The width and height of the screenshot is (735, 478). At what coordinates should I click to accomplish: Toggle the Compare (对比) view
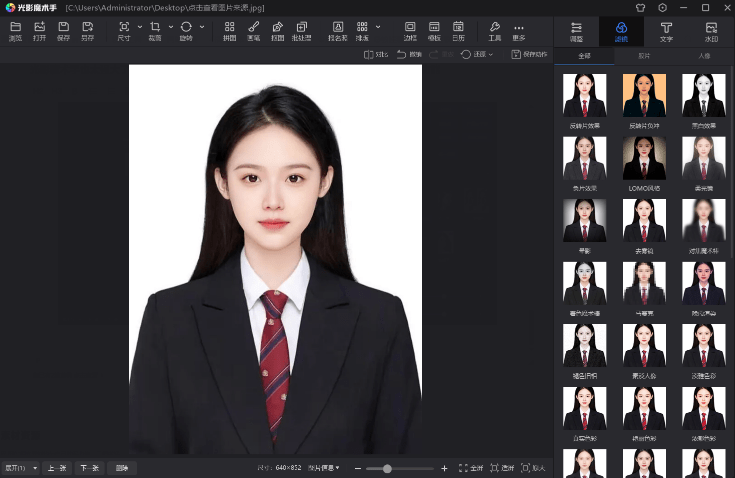click(x=376, y=54)
